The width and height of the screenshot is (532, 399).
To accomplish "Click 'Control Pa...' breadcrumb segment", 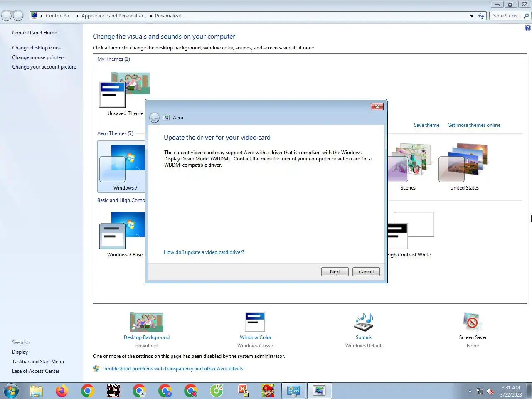I will point(59,16).
